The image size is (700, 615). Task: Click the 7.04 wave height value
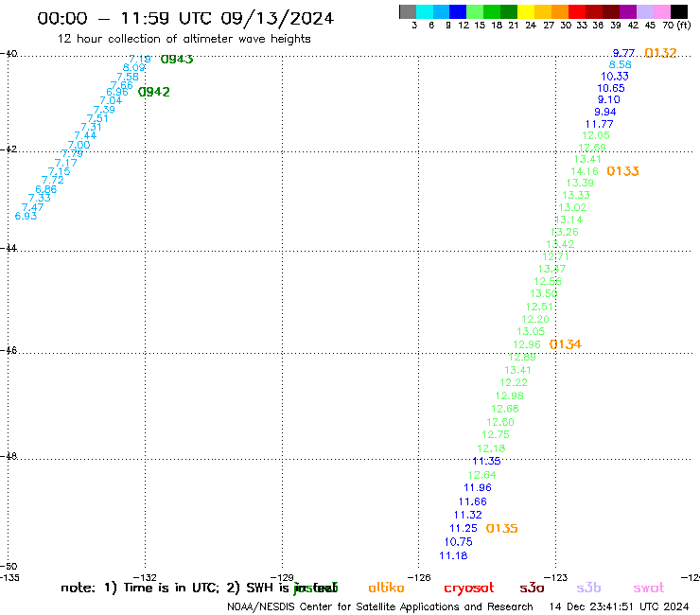(x=111, y=101)
